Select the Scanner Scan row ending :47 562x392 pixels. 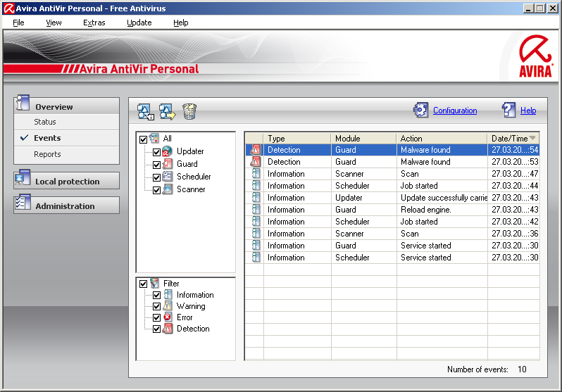[x=392, y=174]
